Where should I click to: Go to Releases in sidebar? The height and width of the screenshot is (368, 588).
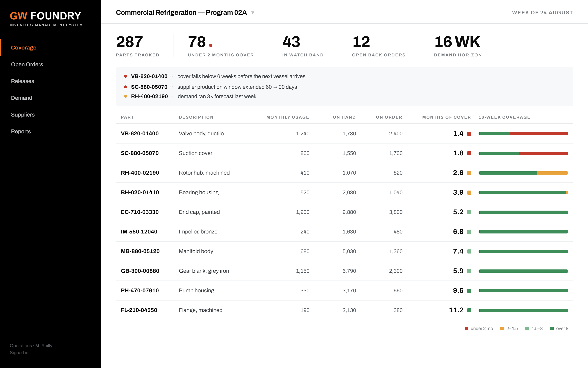tap(23, 81)
